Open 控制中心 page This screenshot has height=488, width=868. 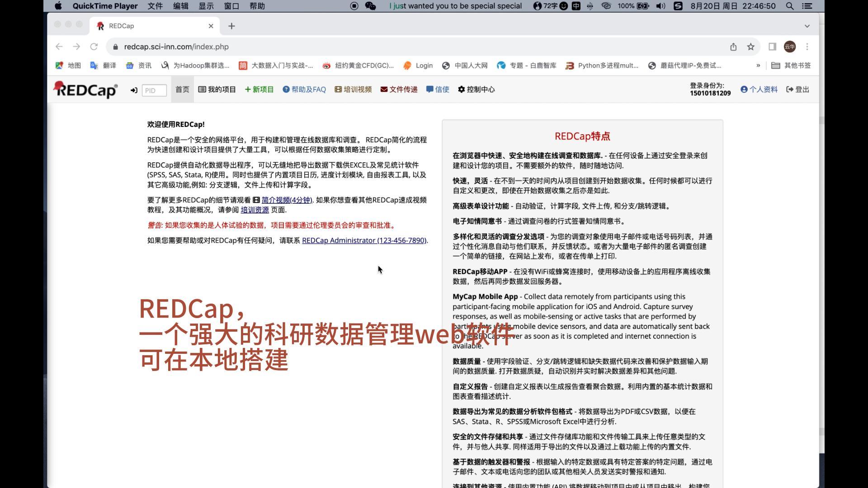coord(476,89)
